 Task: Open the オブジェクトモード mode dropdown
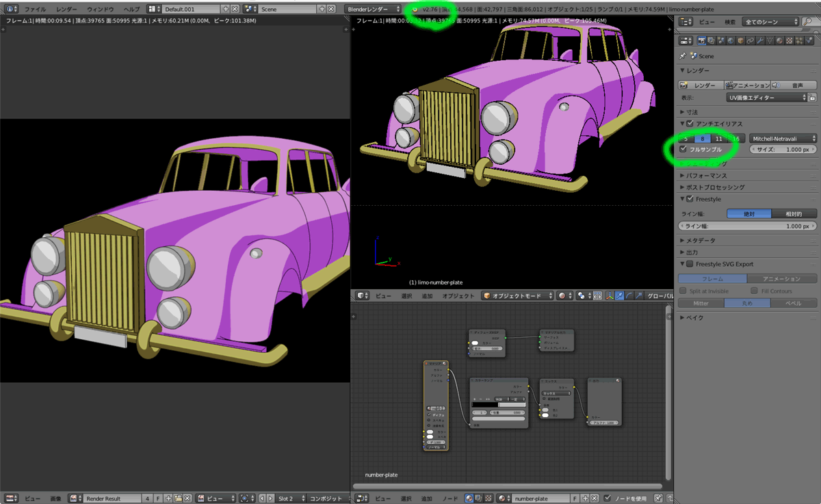(x=517, y=295)
